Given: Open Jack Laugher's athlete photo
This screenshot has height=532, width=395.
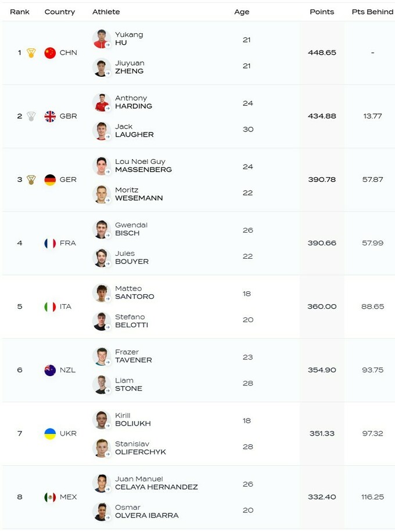Looking at the screenshot, I should 102,131.
